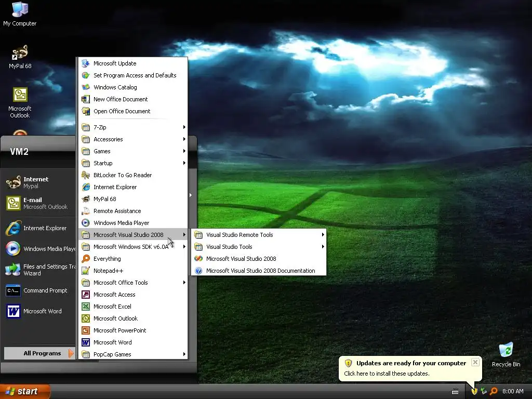Click the Microsoft Excel icon
Image resolution: width=532 pixels, height=399 pixels.
86,307
